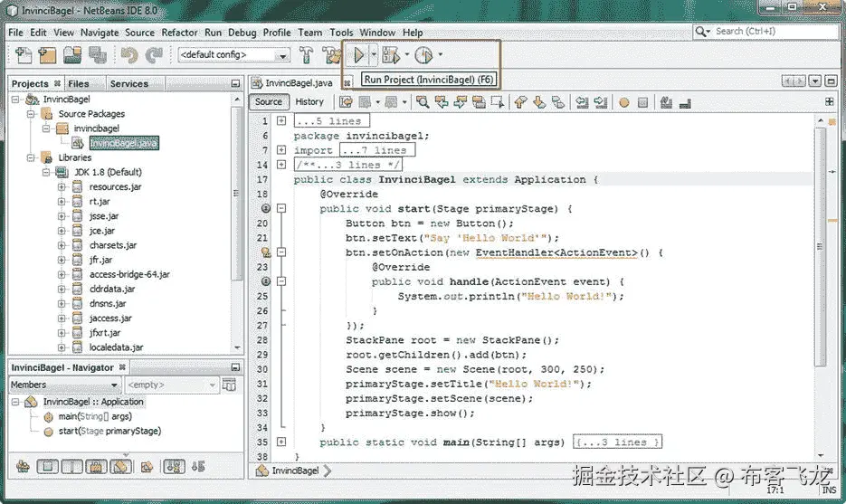Switch to the Files tab
The image size is (846, 504).
click(x=79, y=83)
